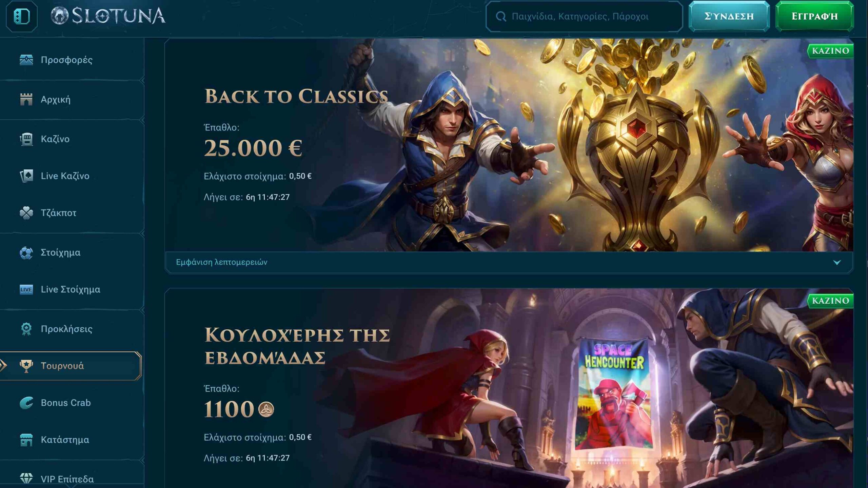Select the Bonus Crab claw icon
Viewport: 868px width, 488px height.
pyautogui.click(x=26, y=403)
